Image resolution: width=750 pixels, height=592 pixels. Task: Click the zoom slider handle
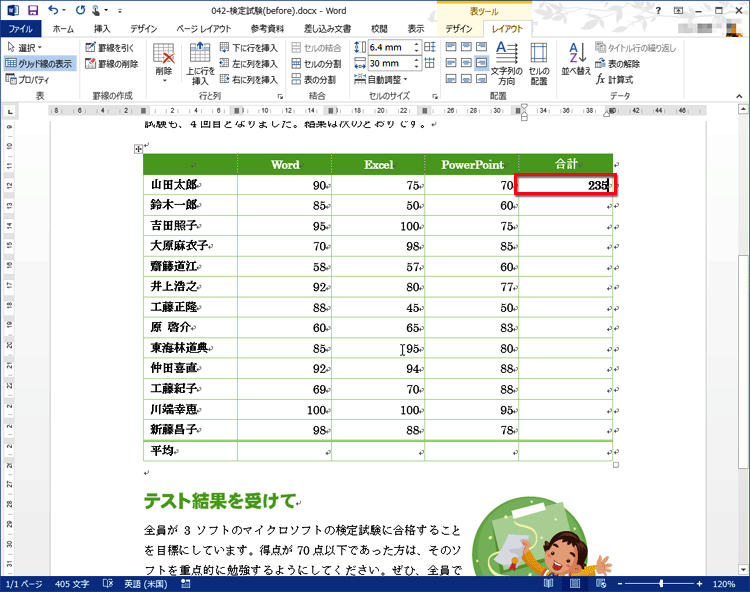click(661, 583)
